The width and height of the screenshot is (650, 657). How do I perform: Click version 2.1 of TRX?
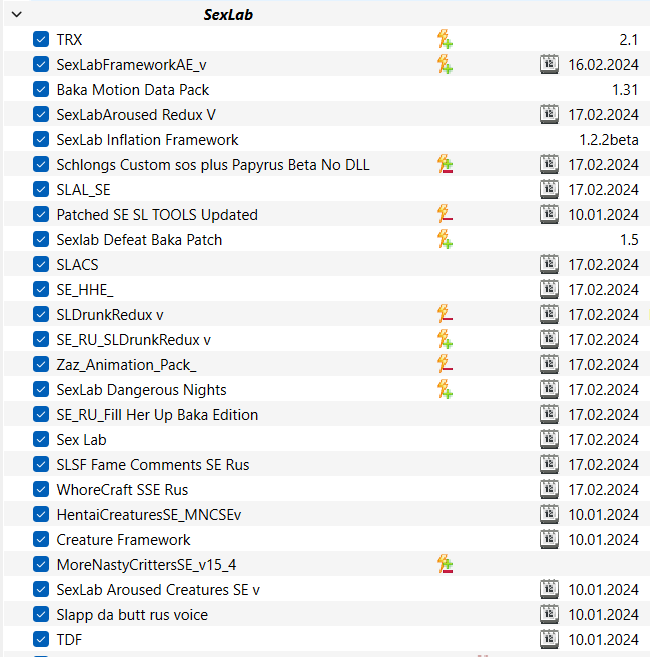click(x=629, y=40)
